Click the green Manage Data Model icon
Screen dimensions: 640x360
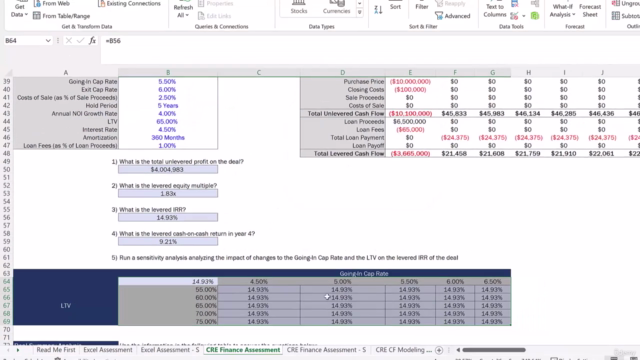click(x=535, y=16)
